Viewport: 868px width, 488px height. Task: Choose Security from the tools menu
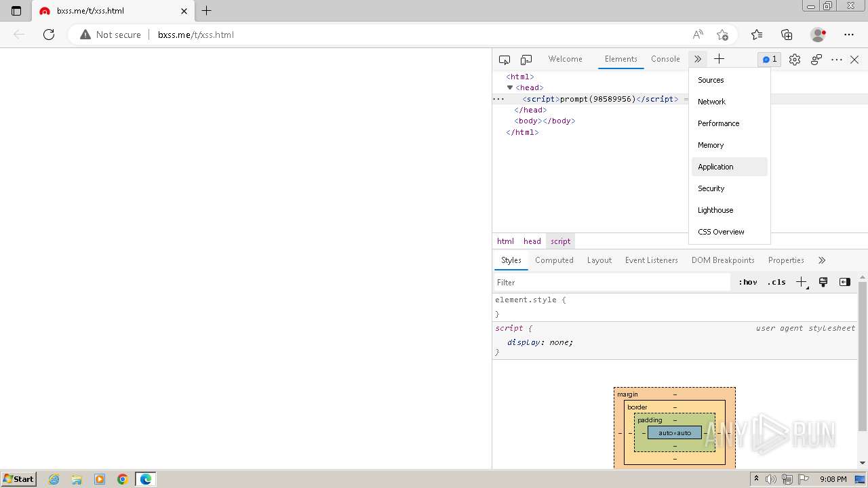click(730, 188)
